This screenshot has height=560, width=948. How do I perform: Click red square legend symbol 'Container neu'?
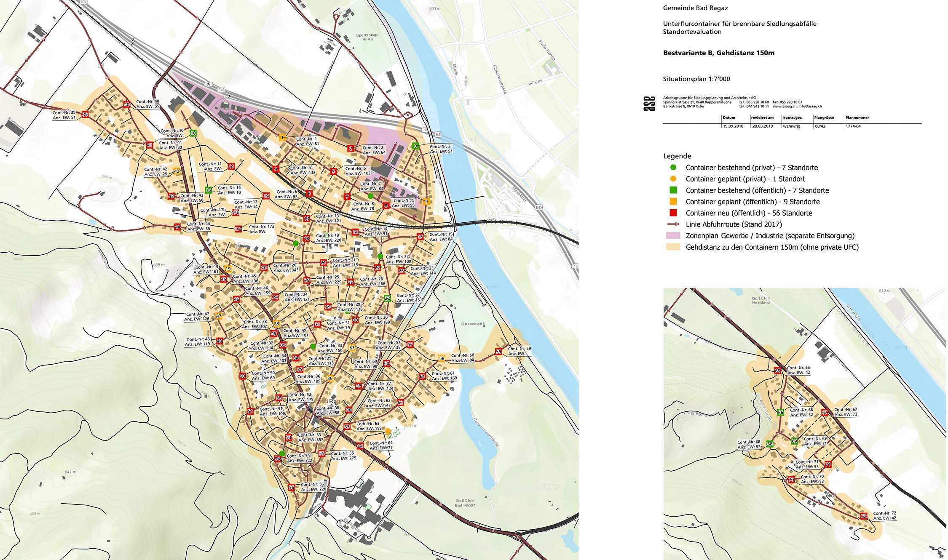[673, 213]
